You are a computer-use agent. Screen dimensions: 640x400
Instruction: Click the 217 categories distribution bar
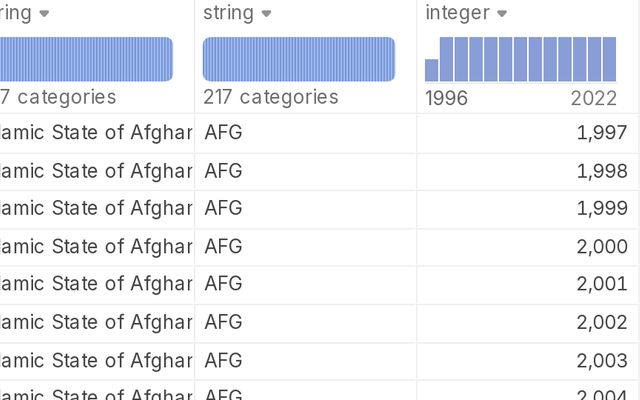click(299, 59)
